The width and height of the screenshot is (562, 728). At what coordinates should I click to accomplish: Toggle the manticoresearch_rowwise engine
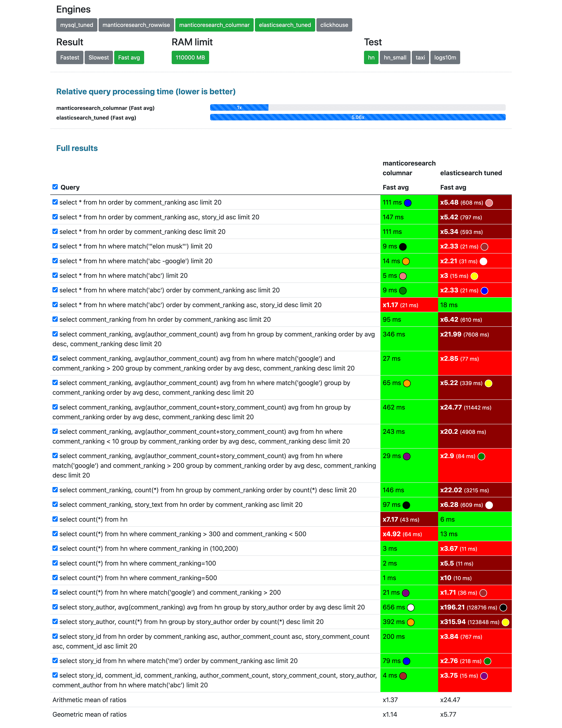click(136, 25)
